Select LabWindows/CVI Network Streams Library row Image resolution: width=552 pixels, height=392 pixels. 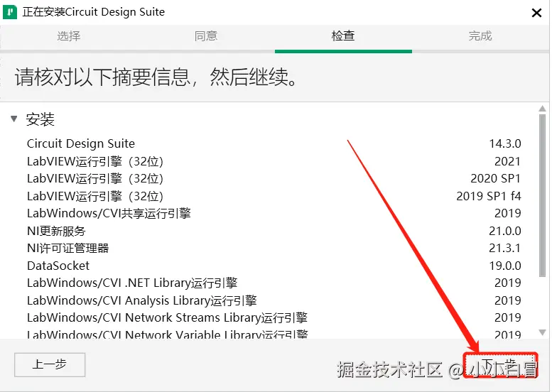tap(274, 317)
